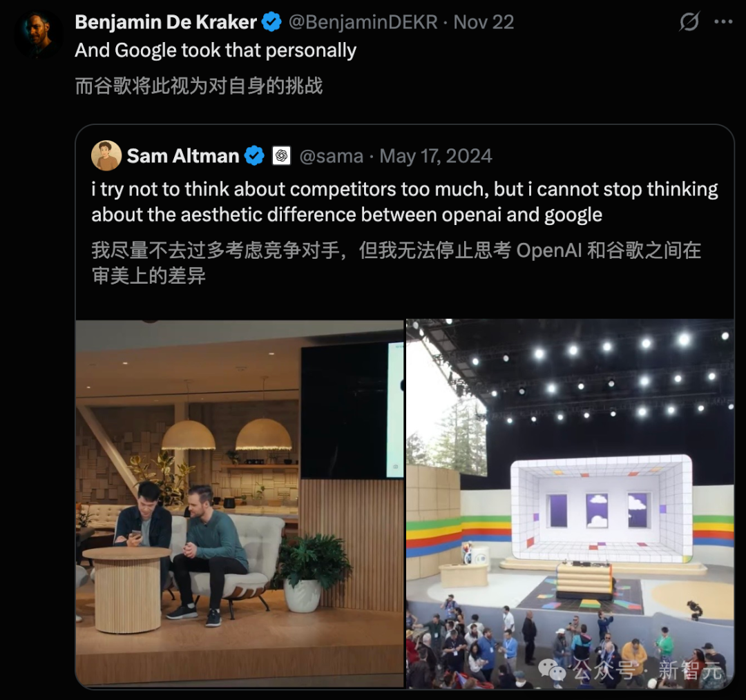This screenshot has height=700, width=746.
Task: Click the Chinese translation under Benjamin's post
Action: [x=199, y=86]
